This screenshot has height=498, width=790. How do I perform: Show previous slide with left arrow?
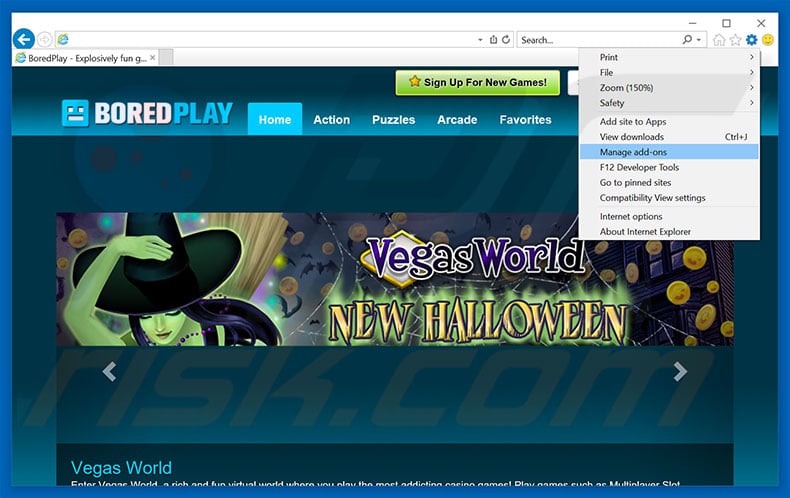point(109,371)
